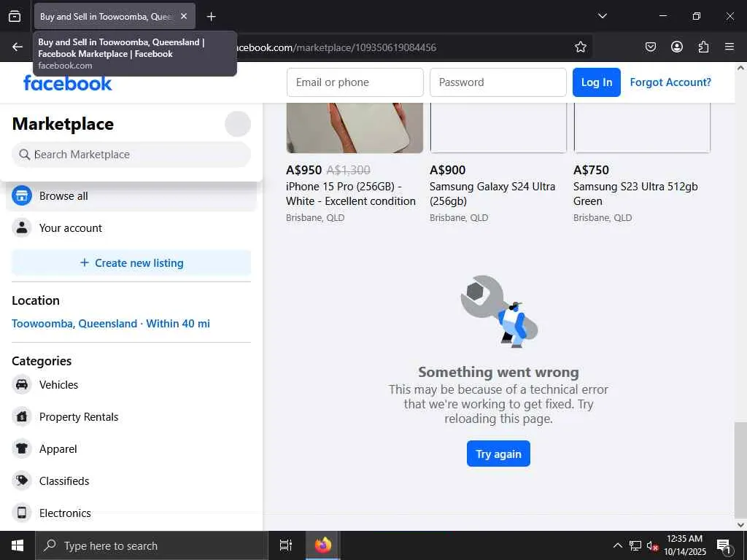This screenshot has height=560, width=747.
Task: Open a new browser tab
Action: [211, 17]
